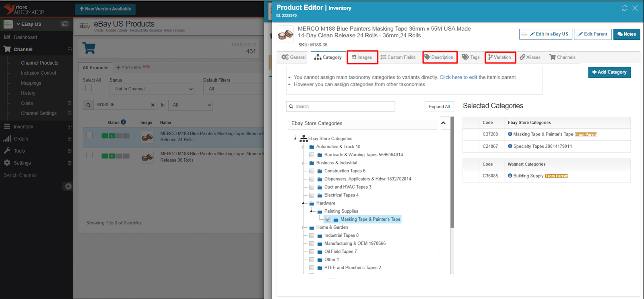Open the Default Filters 'All' dropdown
The image size is (644, 299).
pyautogui.click(x=233, y=89)
